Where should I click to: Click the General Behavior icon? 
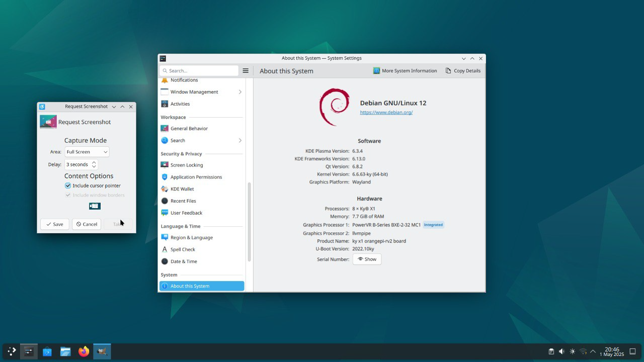(165, 129)
